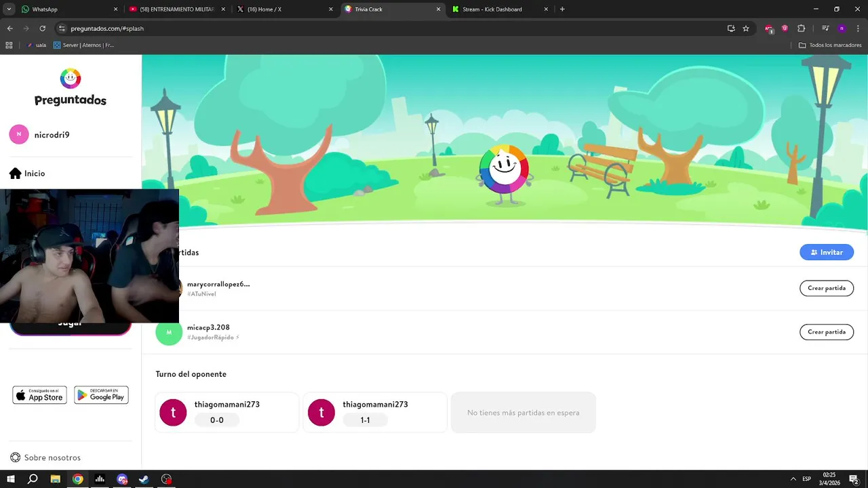Create a match with micacp3.208
This screenshot has height=488, width=868.
(827, 332)
